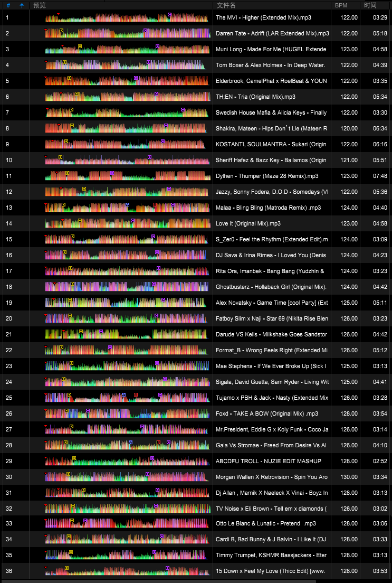Select track 'Fatboy Slim x Naji - Star 69'
392x583 pixels.
[272, 318]
